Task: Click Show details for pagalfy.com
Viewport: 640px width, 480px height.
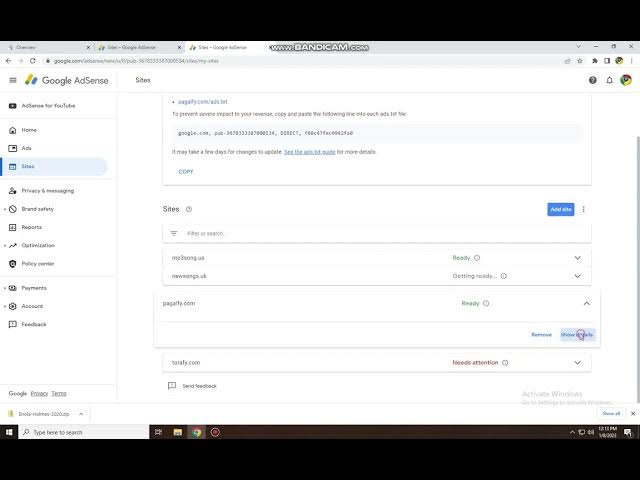Action: click(577, 335)
